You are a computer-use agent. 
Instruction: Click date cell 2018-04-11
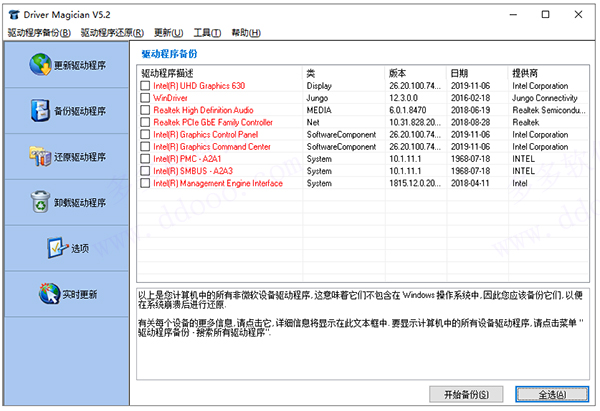470,183
